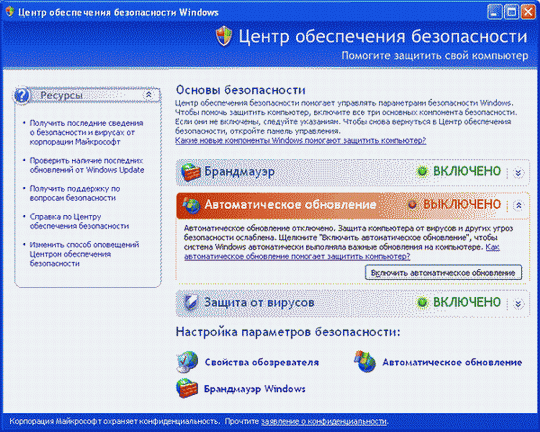
Task: Click the shield icon beside Защита от вирусов
Action: [x=190, y=302]
